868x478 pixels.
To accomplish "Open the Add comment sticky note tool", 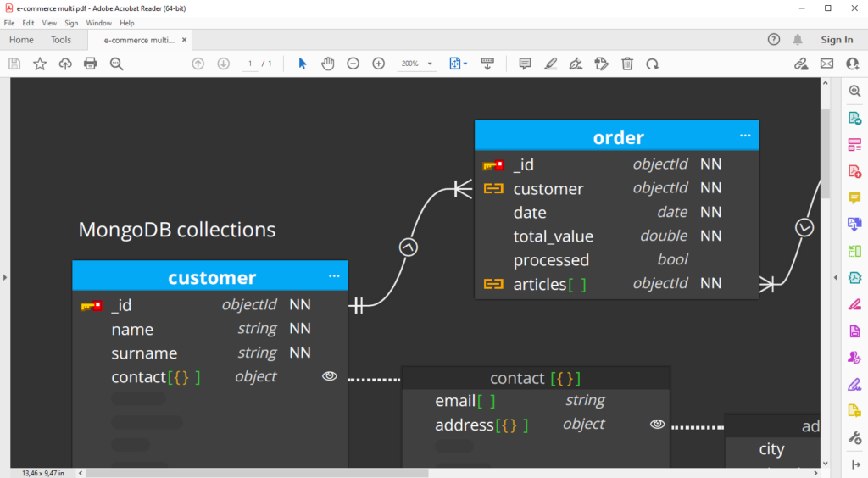I will click(525, 64).
